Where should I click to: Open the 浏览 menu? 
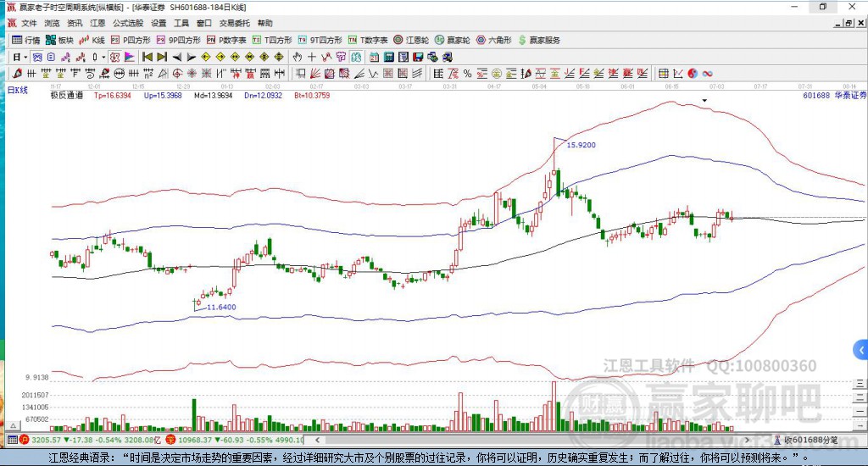52,23
